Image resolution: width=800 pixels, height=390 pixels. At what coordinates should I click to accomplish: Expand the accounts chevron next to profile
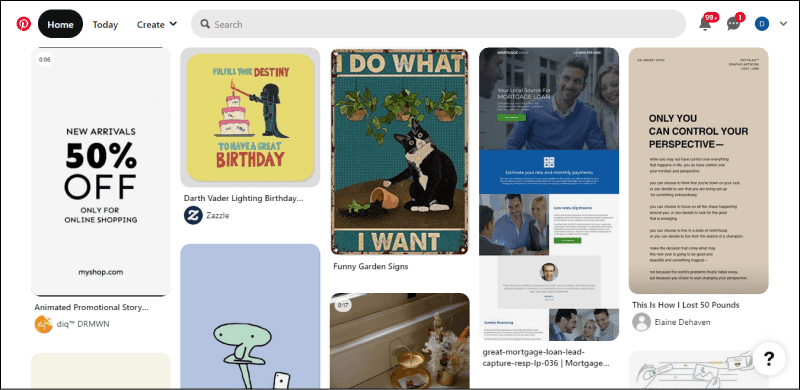[x=783, y=24]
